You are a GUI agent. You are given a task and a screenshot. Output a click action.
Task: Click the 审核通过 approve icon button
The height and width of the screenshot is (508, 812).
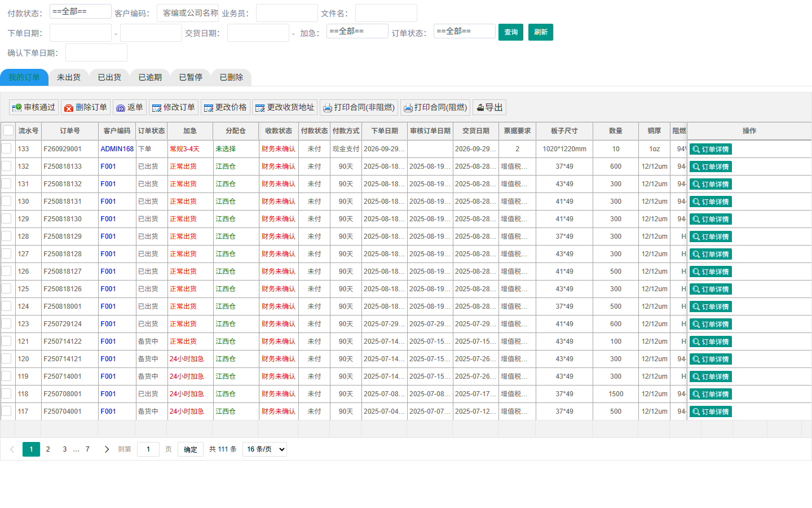pyautogui.click(x=34, y=107)
